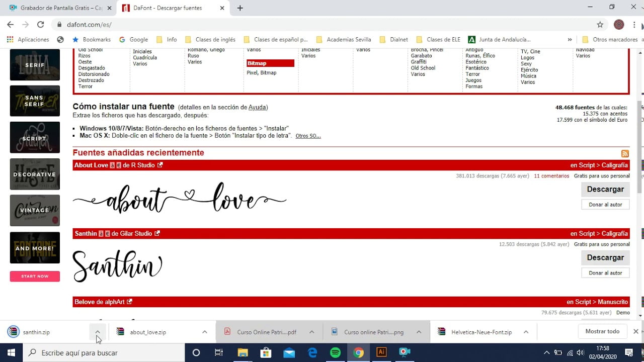Close the downloads bar
The height and width of the screenshot is (362, 644).
[x=635, y=331]
